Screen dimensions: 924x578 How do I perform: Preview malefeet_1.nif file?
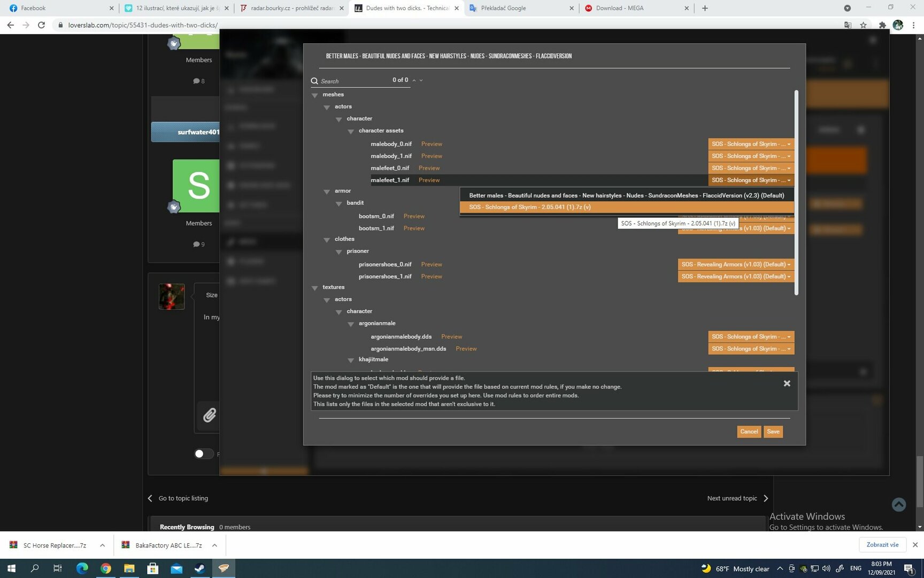(x=429, y=180)
